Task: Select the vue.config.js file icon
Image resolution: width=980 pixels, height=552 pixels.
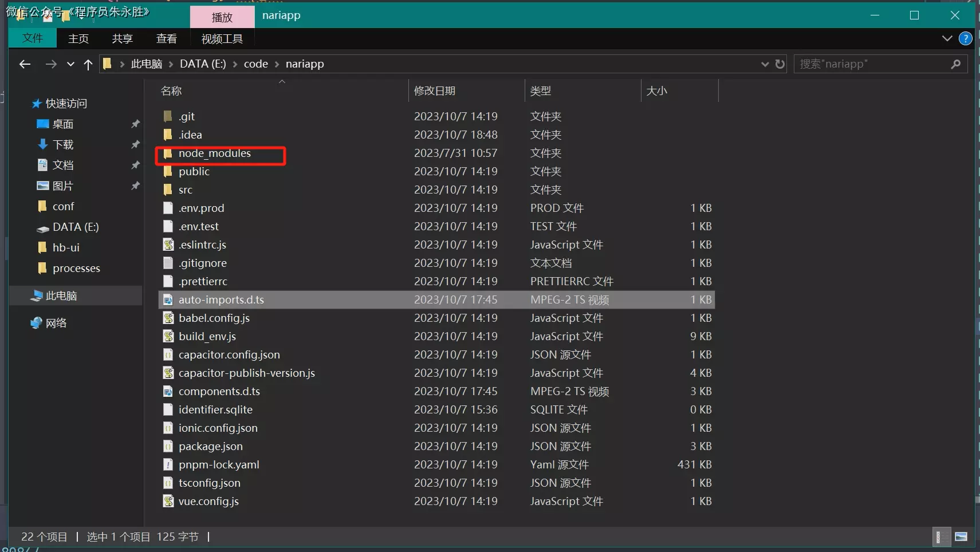Action: pyautogui.click(x=168, y=502)
